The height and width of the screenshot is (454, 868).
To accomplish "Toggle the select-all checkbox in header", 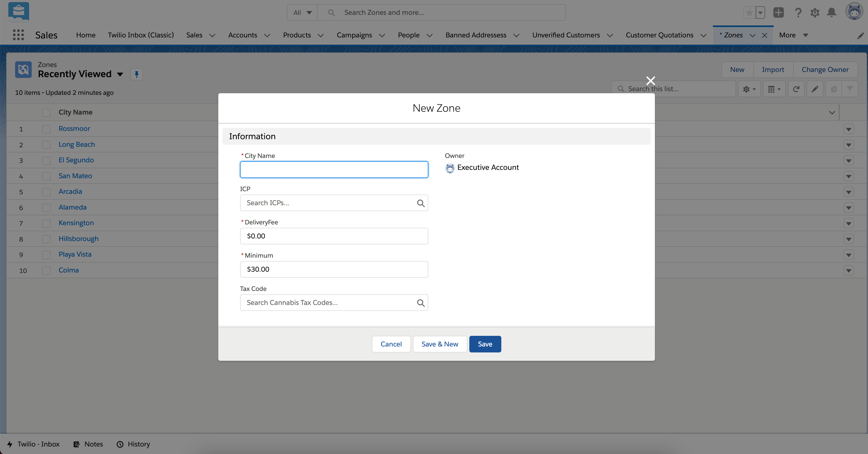I will pos(46,112).
